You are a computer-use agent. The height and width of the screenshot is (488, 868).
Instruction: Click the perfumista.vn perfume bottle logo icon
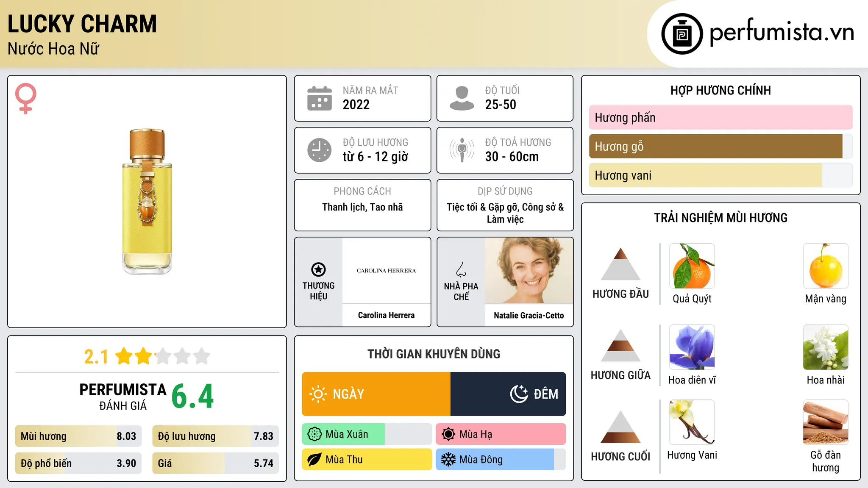[x=682, y=34]
